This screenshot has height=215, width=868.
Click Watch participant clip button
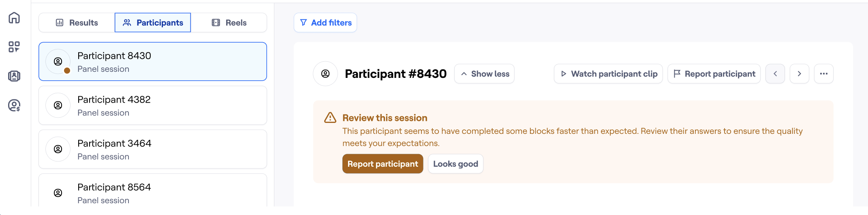click(608, 74)
